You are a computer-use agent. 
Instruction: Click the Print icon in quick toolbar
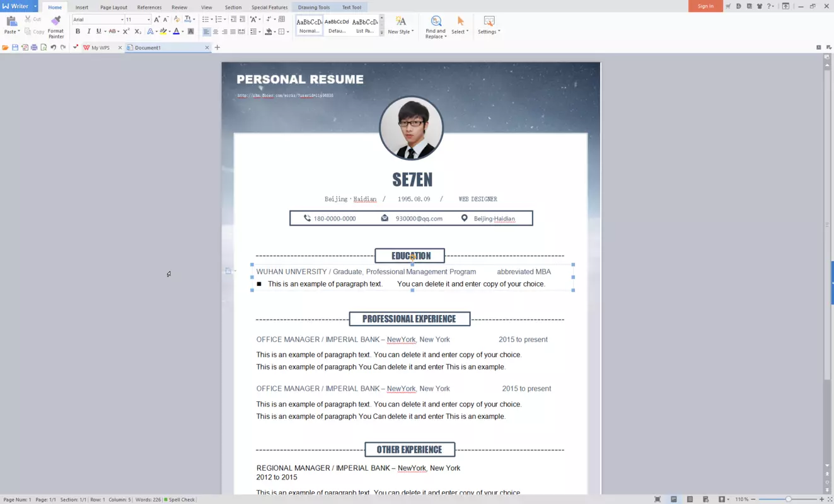pyautogui.click(x=34, y=48)
